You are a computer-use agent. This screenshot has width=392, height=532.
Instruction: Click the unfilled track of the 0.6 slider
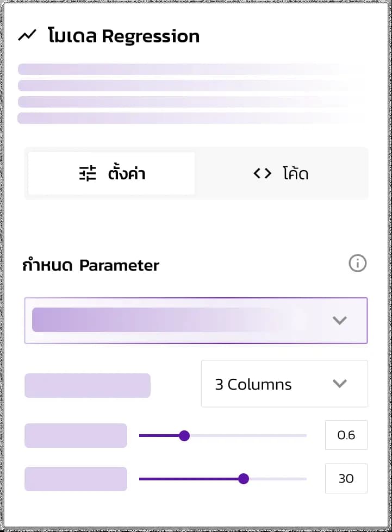pos(248,435)
